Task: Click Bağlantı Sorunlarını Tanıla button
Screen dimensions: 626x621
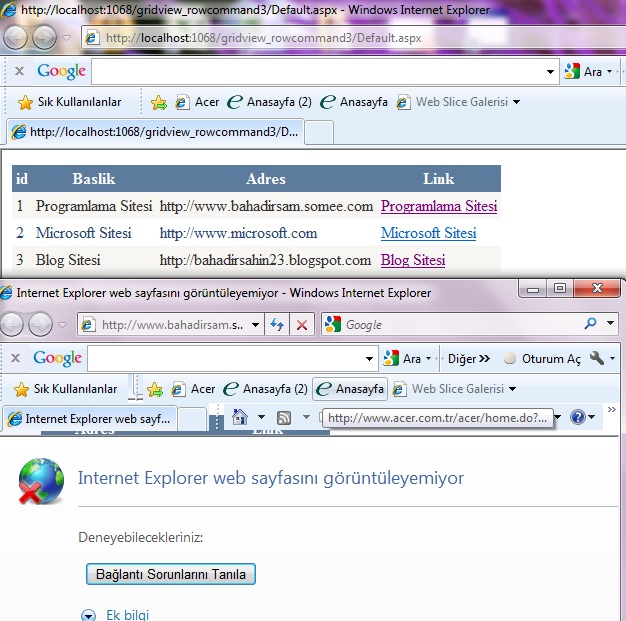Action: pyautogui.click(x=171, y=574)
